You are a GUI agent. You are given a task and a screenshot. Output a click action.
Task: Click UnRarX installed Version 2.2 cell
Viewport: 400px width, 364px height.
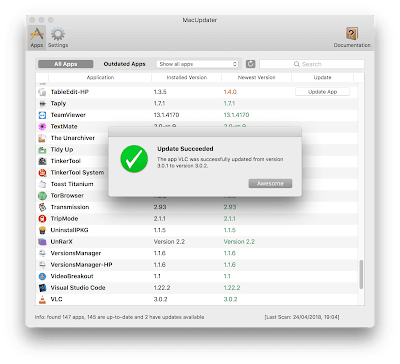(x=169, y=242)
